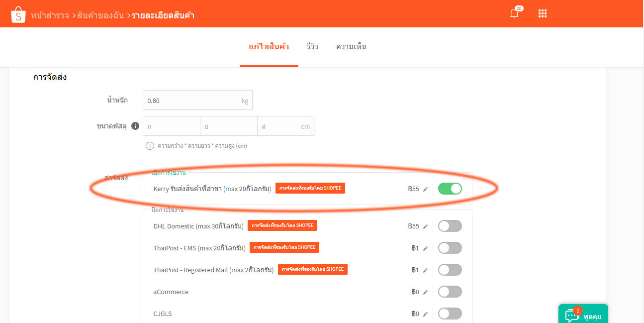Click Shopee-supported badge on Kerry row

coord(310,188)
